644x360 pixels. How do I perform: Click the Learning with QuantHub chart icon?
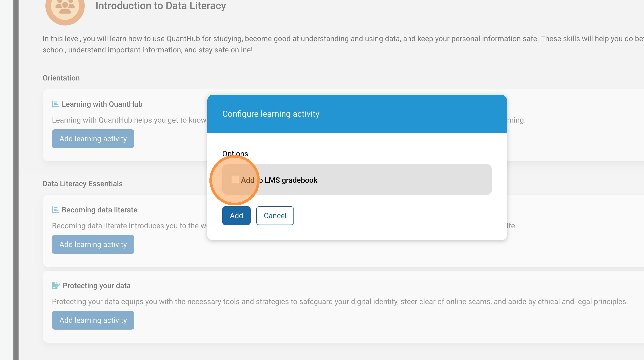55,104
